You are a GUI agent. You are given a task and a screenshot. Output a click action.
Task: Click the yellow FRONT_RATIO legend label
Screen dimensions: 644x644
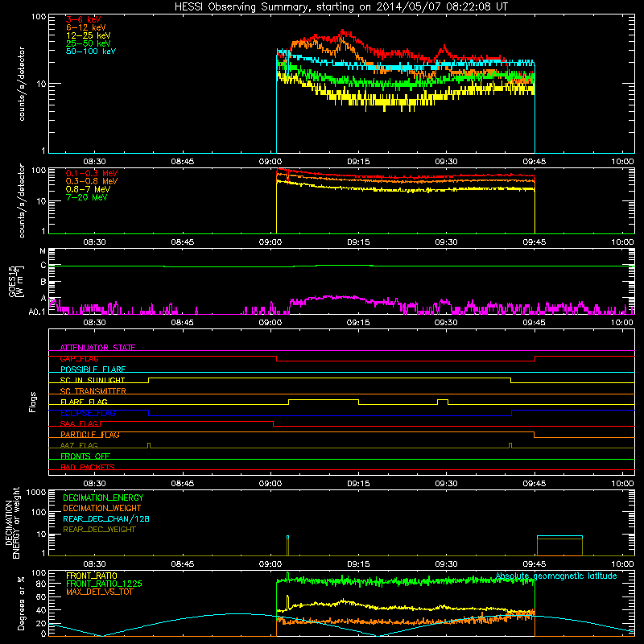click(92, 576)
